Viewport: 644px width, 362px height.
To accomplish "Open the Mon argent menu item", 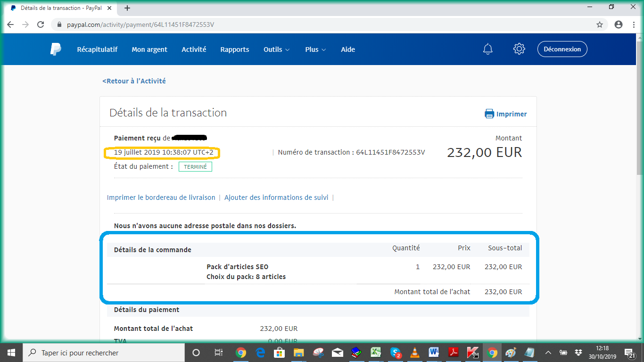I will pyautogui.click(x=149, y=49).
